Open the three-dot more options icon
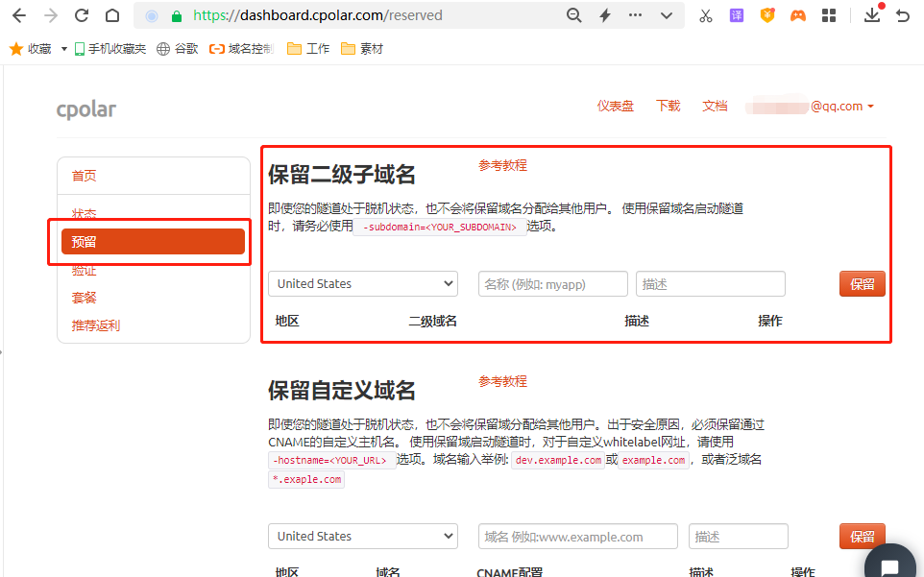The image size is (924, 577). pyautogui.click(x=635, y=15)
